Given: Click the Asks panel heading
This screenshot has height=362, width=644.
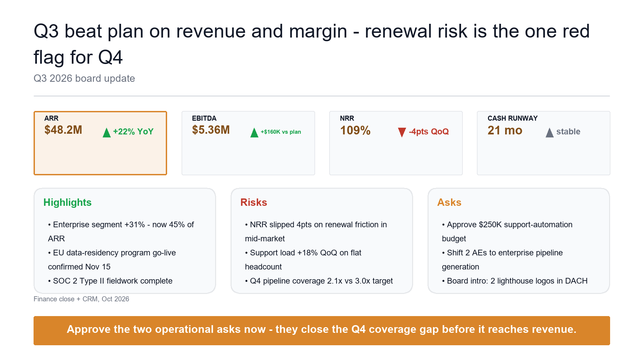Looking at the screenshot, I should (449, 202).
